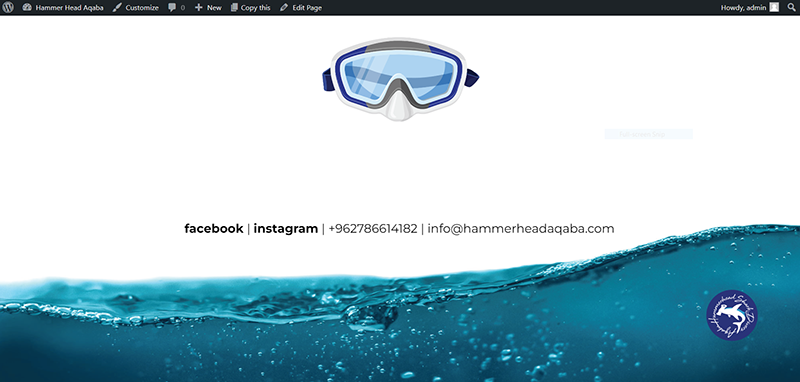This screenshot has width=800, height=382.
Task: Click the admin avatar thumbnail
Action: tap(774, 7)
